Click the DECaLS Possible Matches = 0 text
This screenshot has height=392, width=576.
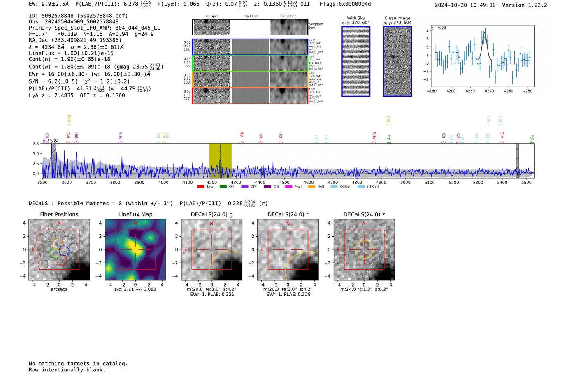click(101, 203)
